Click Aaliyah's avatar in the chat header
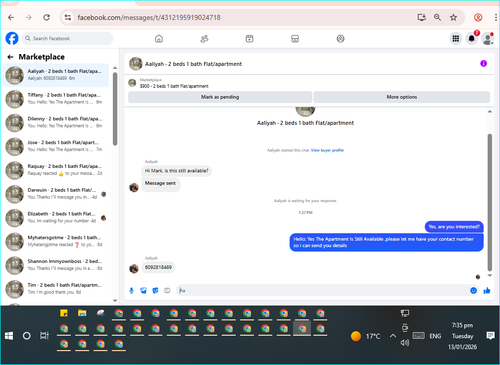This screenshot has width=500, height=365. pos(136,64)
